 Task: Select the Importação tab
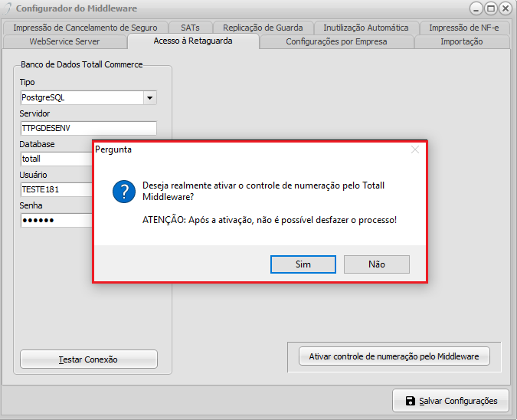point(461,41)
